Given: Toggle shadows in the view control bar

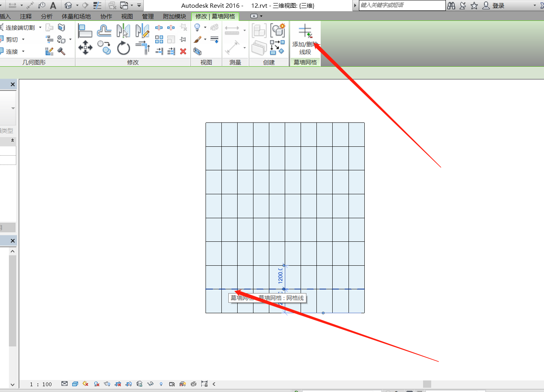Looking at the screenshot, I should [97, 384].
